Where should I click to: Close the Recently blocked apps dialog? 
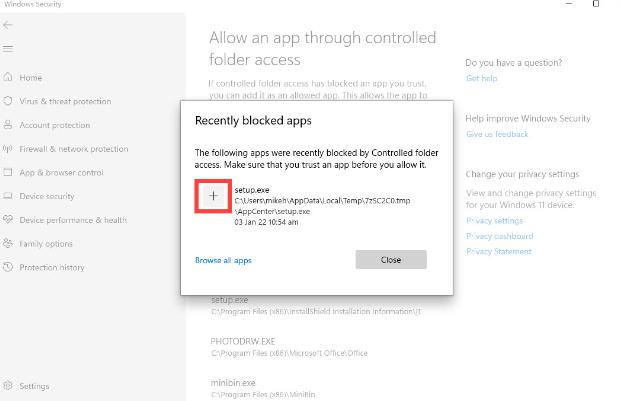point(391,260)
